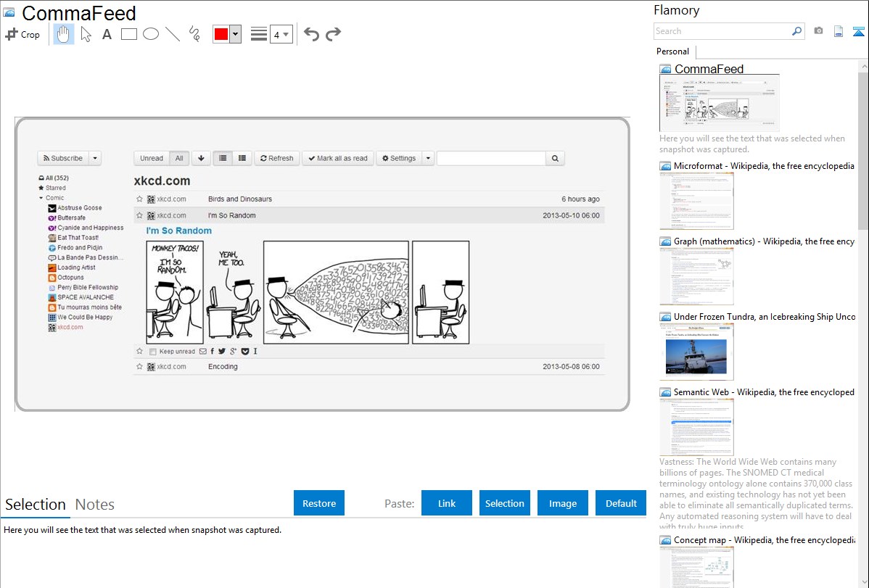Select All (352) in the feed tree
Screen dimensions: 869x588
tap(54, 178)
